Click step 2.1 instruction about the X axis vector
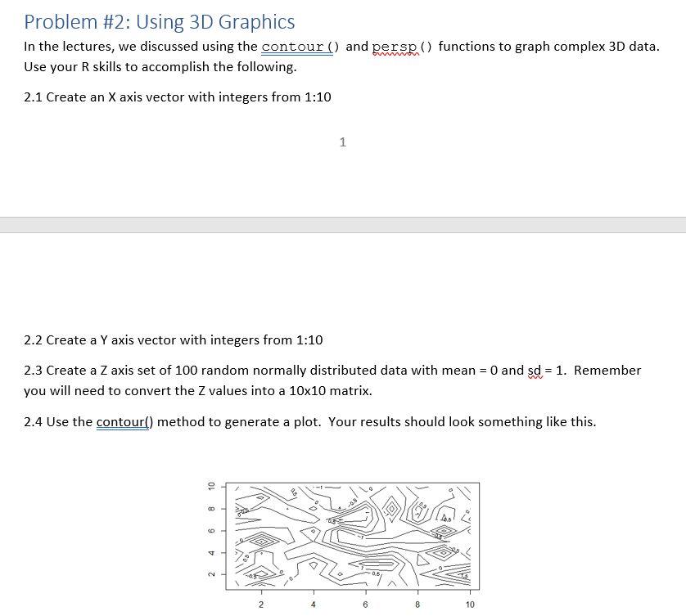 (x=177, y=97)
